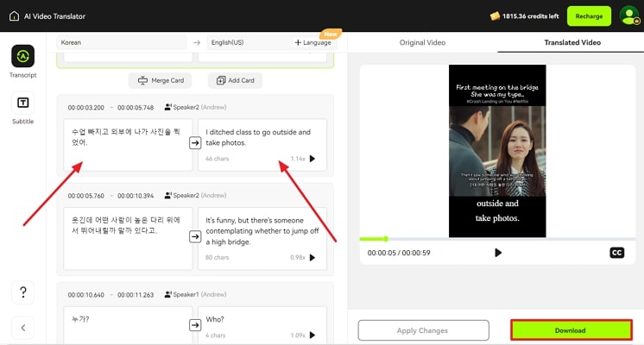Click start time 00:00:03.200
This screenshot has height=345, width=644.
pyautogui.click(x=85, y=108)
